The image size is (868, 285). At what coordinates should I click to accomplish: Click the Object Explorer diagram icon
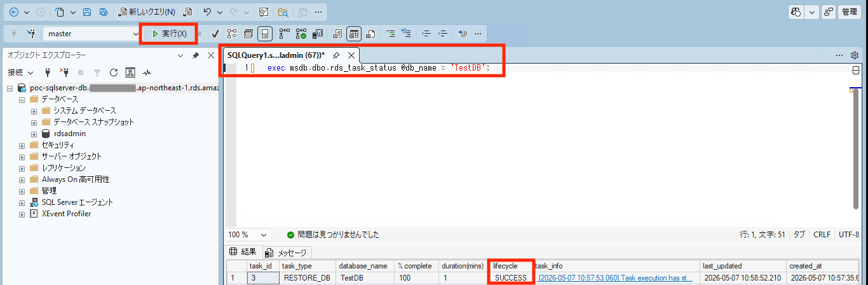(130, 73)
